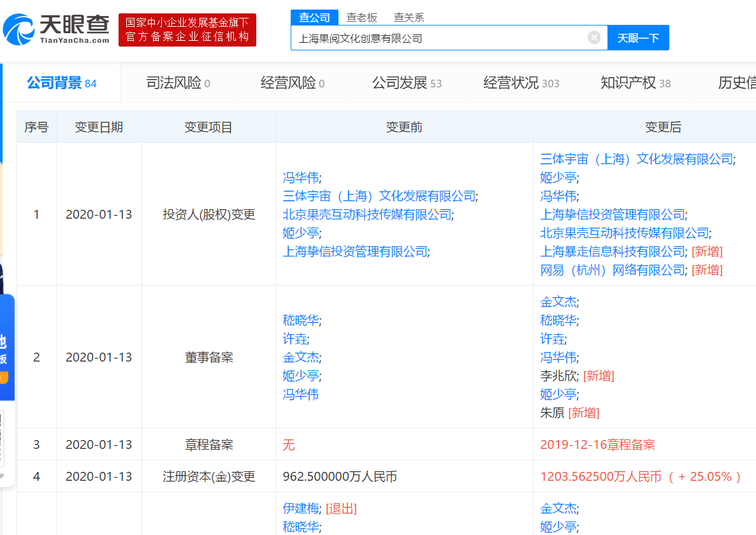Select the newly added director name 李兆欣
The image size is (756, 535).
[558, 376]
